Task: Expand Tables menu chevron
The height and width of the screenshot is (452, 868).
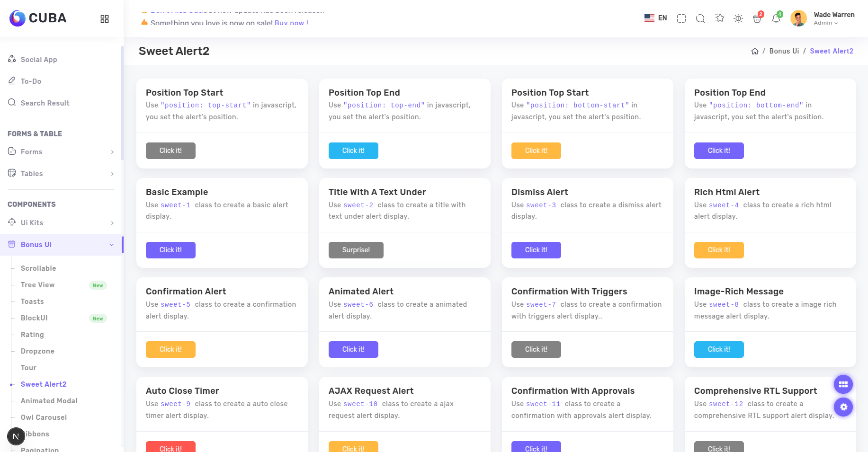Action: tap(112, 174)
